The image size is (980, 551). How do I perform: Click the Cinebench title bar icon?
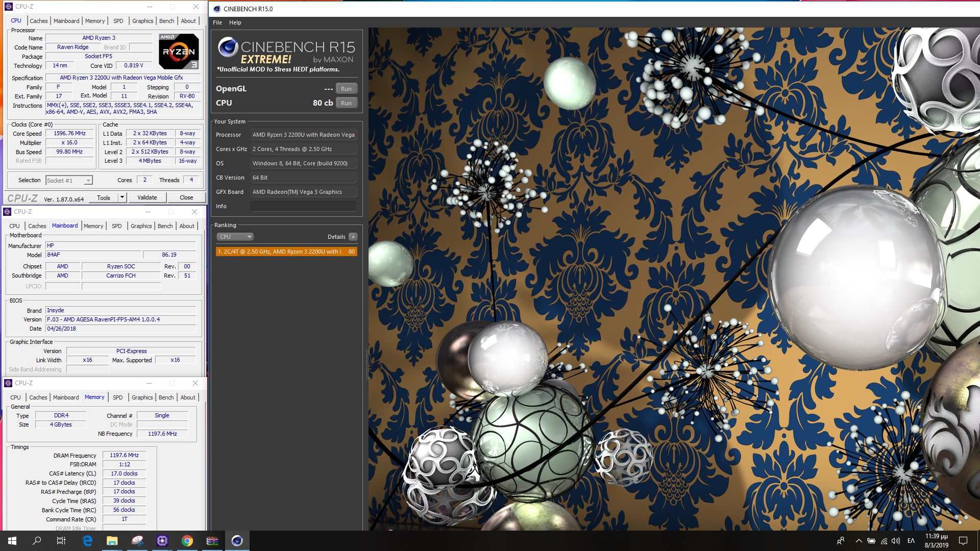tap(217, 9)
